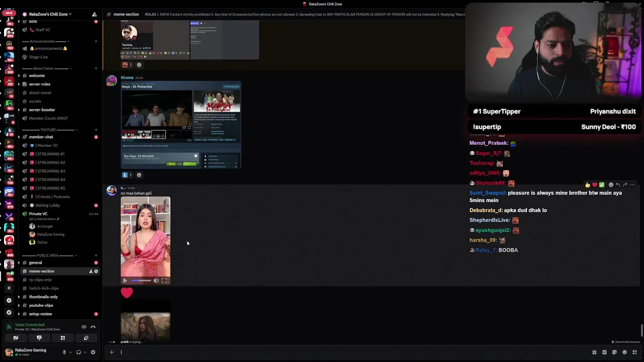Adjust the video volume slider
Image resolution: width=644 pixels, height=362 pixels.
141,281
